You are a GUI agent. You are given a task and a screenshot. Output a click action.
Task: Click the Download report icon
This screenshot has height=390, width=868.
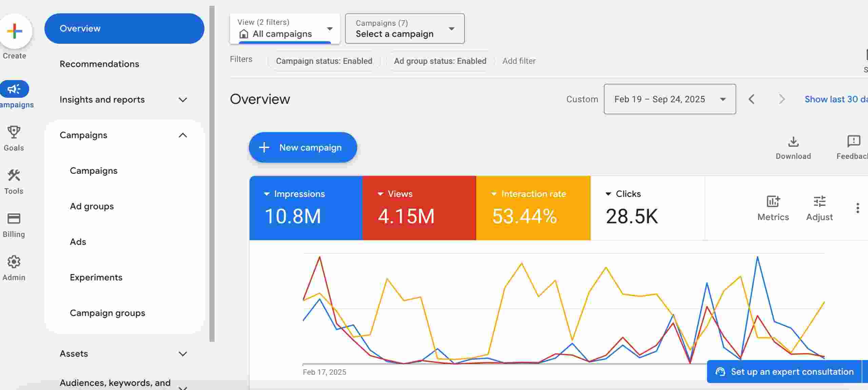(793, 142)
